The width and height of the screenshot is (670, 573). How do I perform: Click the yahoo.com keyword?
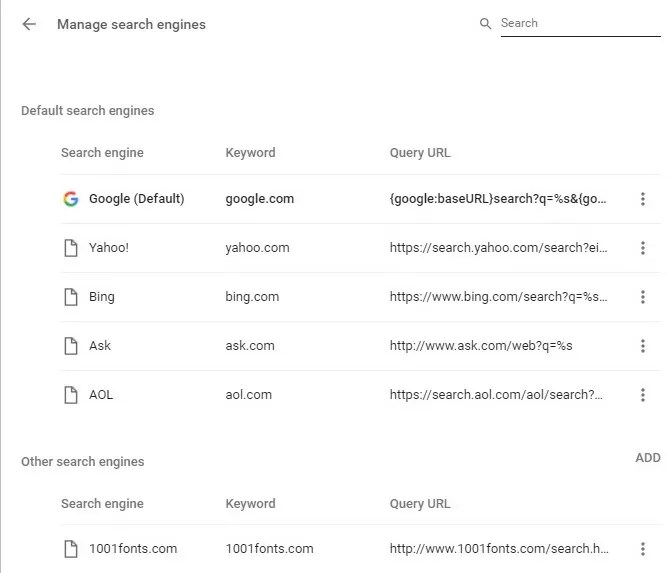point(258,248)
